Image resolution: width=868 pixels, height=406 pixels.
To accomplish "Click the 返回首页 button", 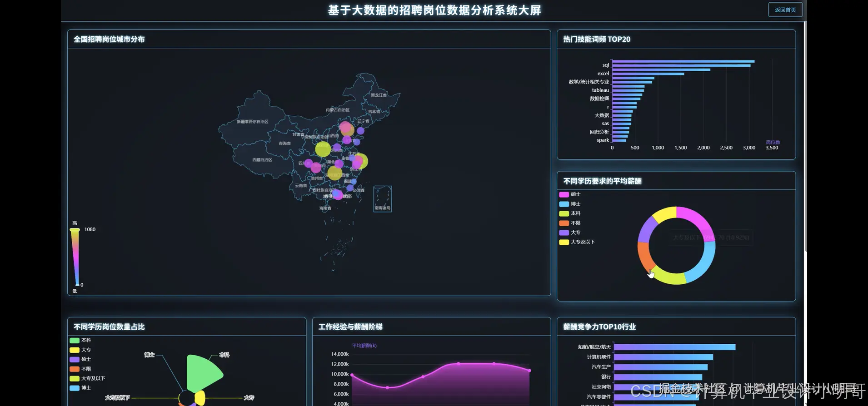I will 785,10.
